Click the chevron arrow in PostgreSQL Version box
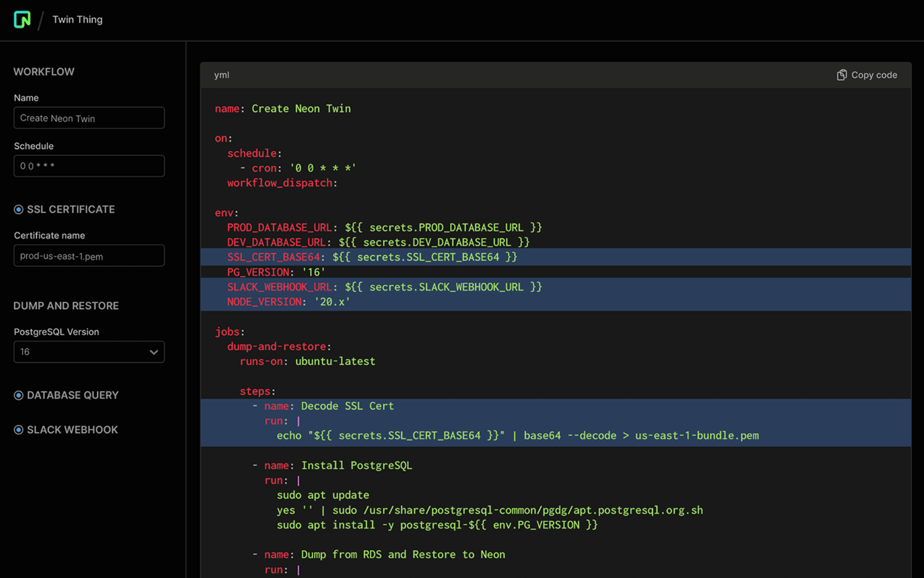The image size is (924, 578). pos(153,352)
